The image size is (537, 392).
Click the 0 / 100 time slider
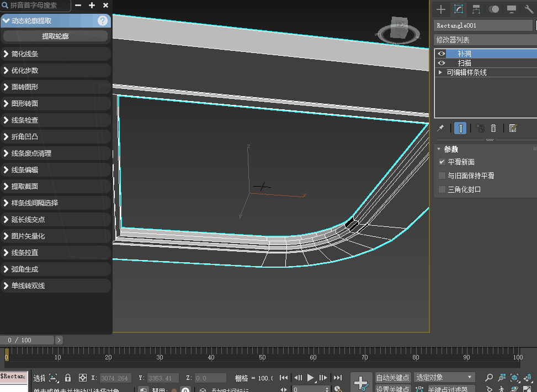(x=26, y=340)
